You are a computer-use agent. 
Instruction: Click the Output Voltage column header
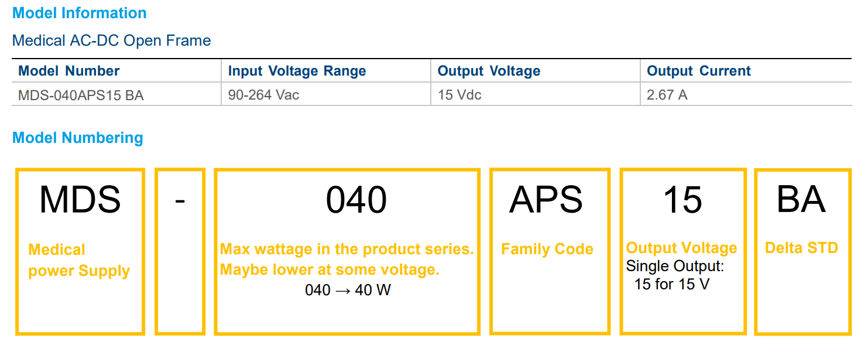click(x=489, y=71)
